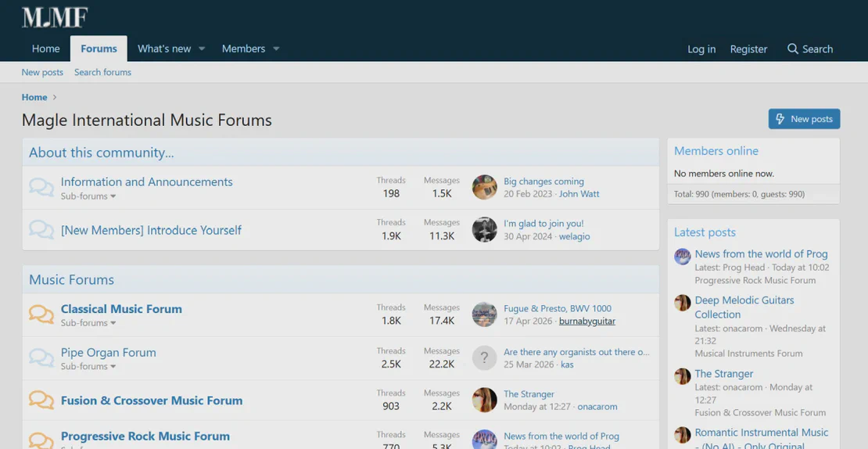Select the Forums navigation tab
Screen dimensions: 868x449
[99, 48]
